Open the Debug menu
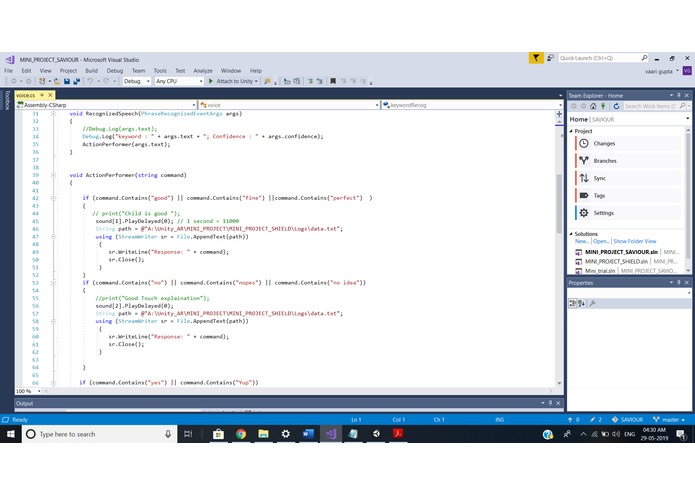The width and height of the screenshot is (695, 494). tap(114, 70)
